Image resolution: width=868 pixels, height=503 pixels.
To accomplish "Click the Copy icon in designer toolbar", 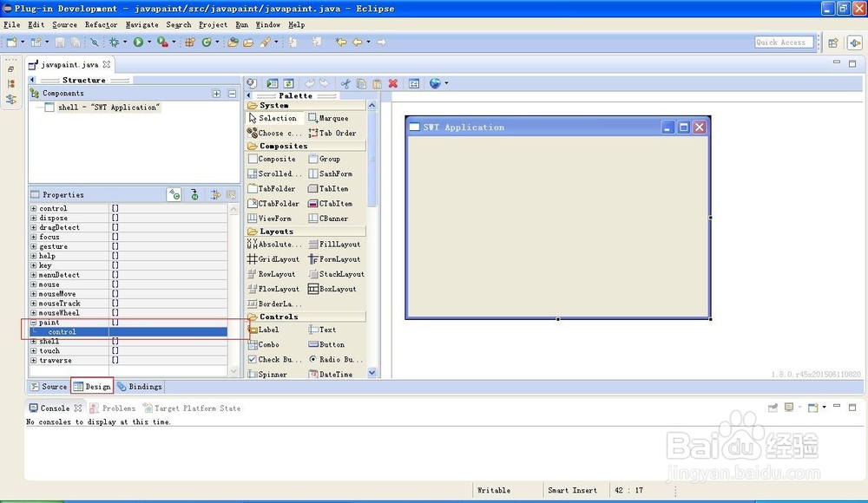I will click(x=361, y=83).
